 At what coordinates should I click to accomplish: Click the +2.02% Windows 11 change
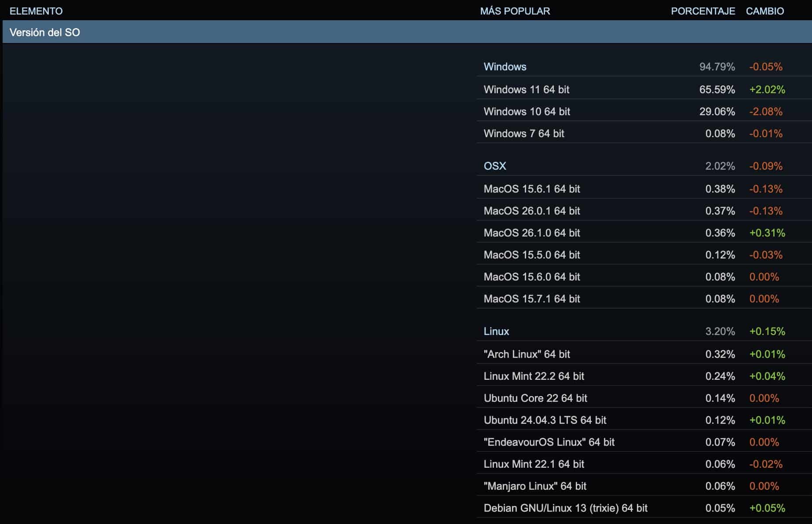click(767, 90)
